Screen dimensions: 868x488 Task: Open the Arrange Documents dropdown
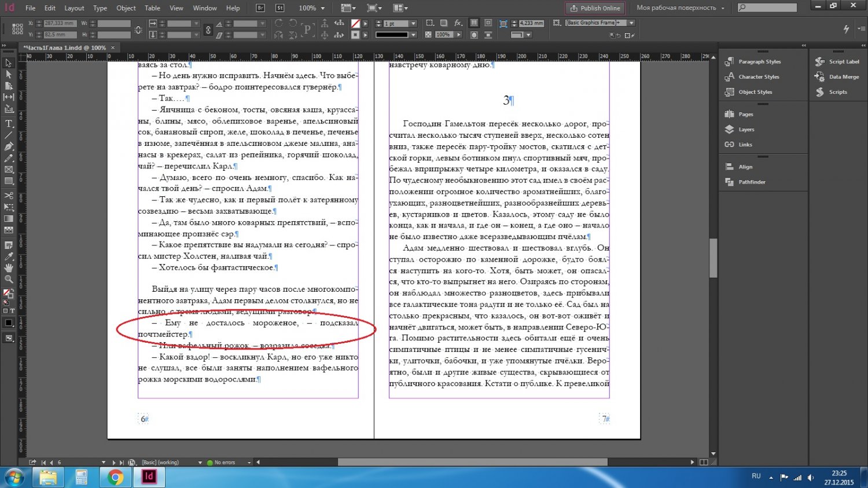[400, 8]
